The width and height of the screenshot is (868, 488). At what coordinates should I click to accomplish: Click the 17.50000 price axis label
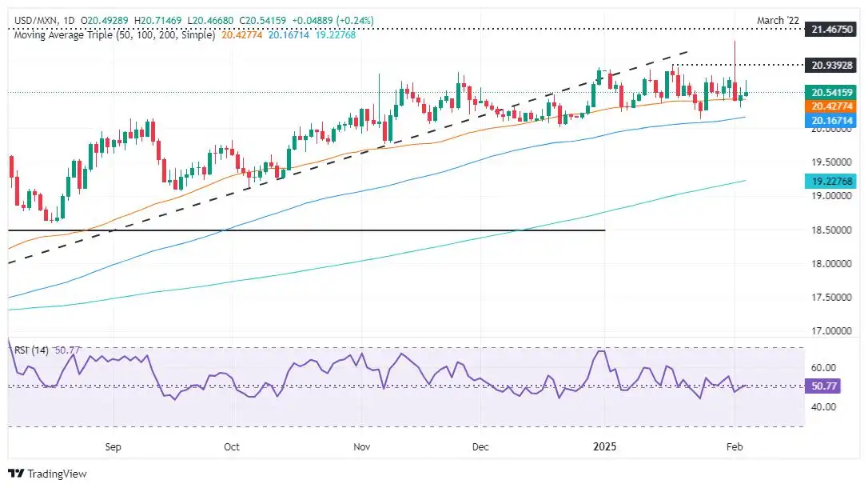pyautogui.click(x=831, y=298)
